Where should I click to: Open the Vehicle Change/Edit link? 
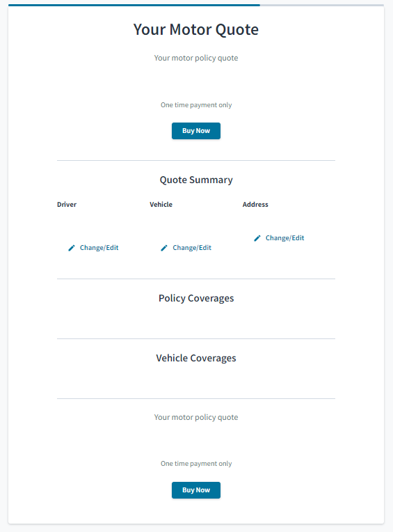point(192,248)
